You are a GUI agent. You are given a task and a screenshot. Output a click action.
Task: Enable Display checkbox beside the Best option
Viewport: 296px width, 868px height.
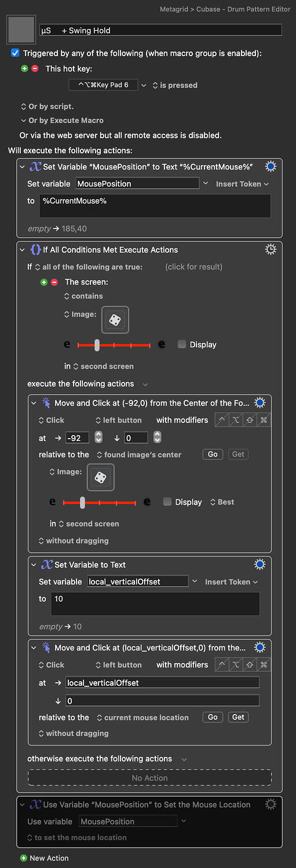pyautogui.click(x=167, y=502)
